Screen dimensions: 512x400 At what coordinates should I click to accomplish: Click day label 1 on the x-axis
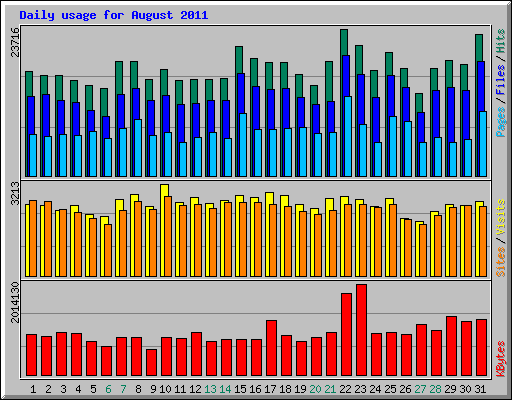pyautogui.click(x=33, y=389)
